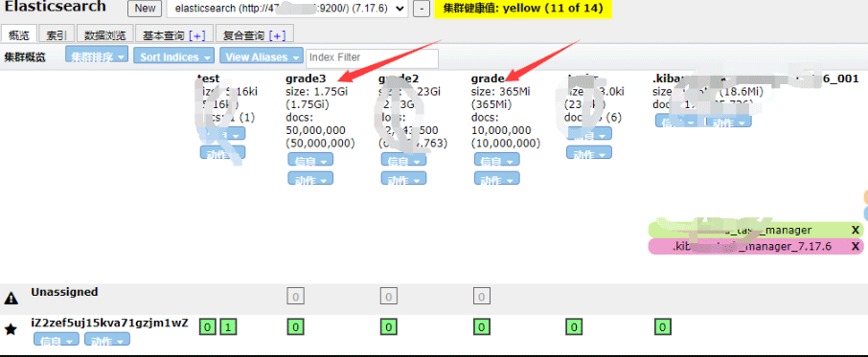Switch to the 索引 tab
The height and width of the screenshot is (357, 868).
57,35
